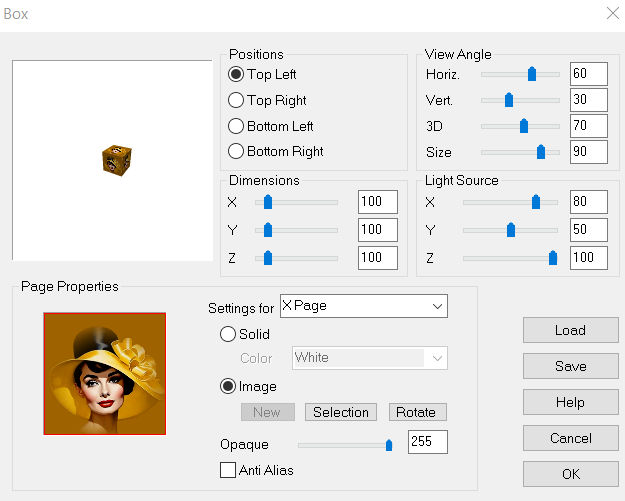Image resolution: width=625 pixels, height=501 pixels.
Task: Click the Light Source Y field showing 50
Action: 589,230
